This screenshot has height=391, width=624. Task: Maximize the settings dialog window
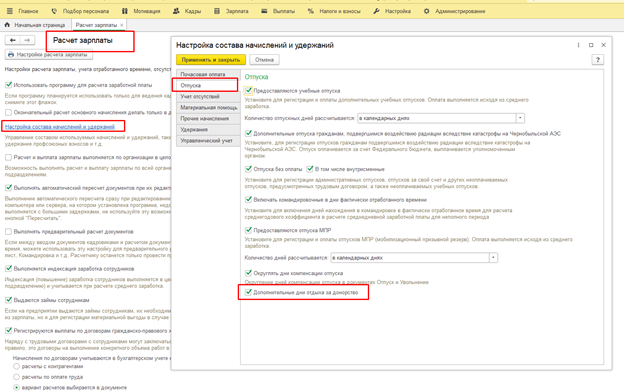[x=591, y=45]
